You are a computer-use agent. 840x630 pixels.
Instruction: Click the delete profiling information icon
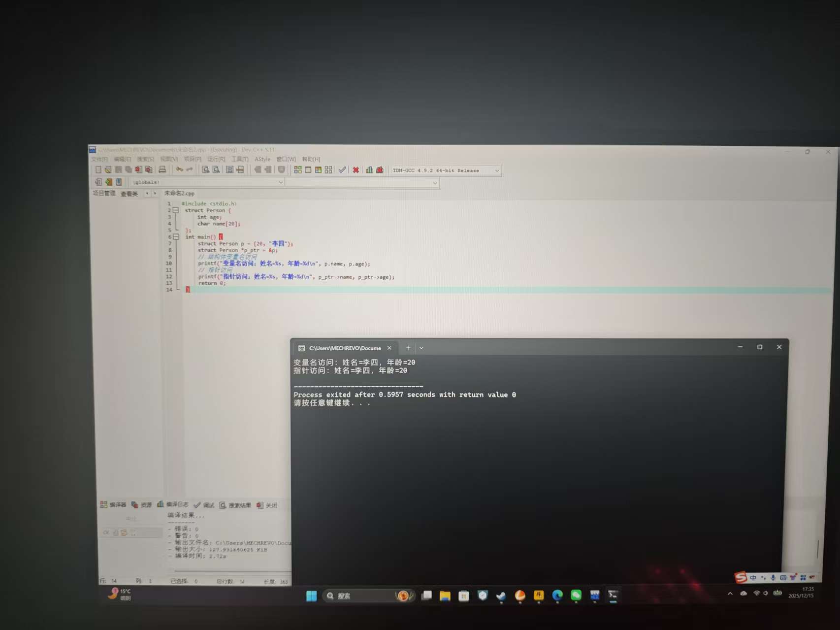click(x=380, y=170)
